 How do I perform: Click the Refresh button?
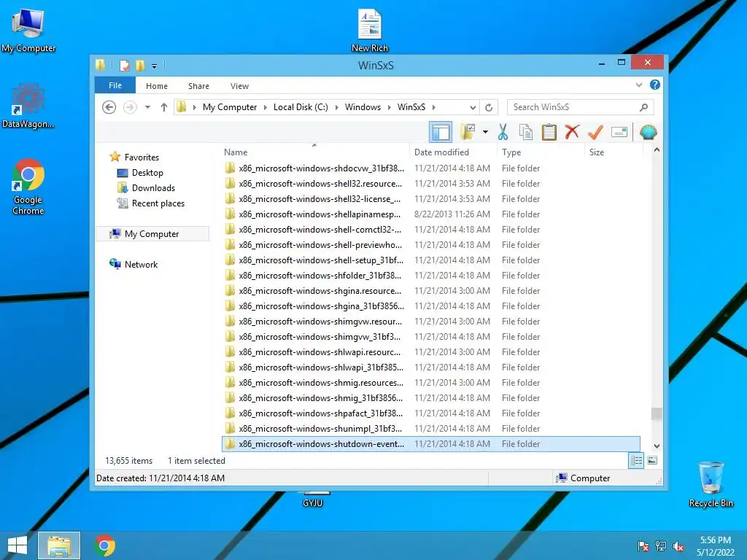489,108
